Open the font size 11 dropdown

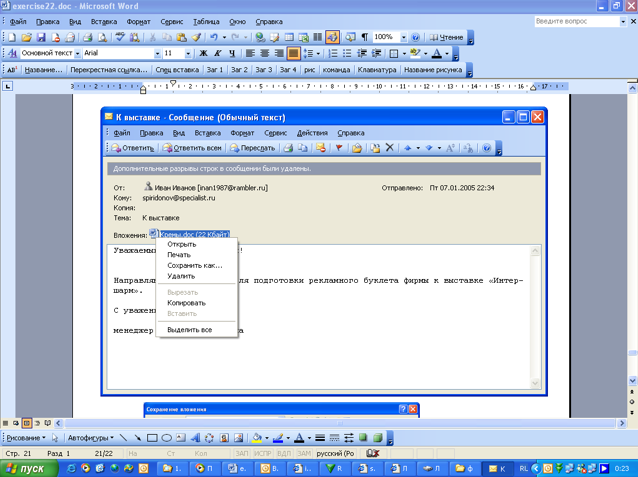pyautogui.click(x=188, y=53)
